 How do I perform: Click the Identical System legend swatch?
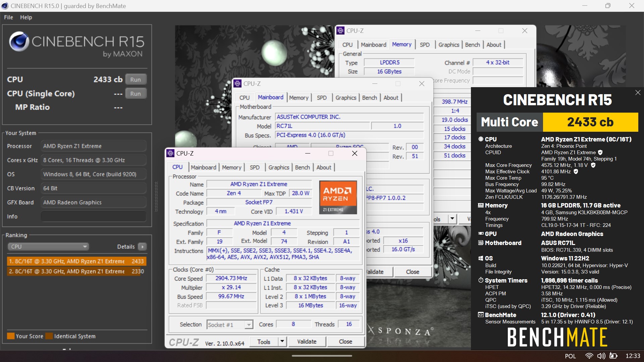point(49,336)
